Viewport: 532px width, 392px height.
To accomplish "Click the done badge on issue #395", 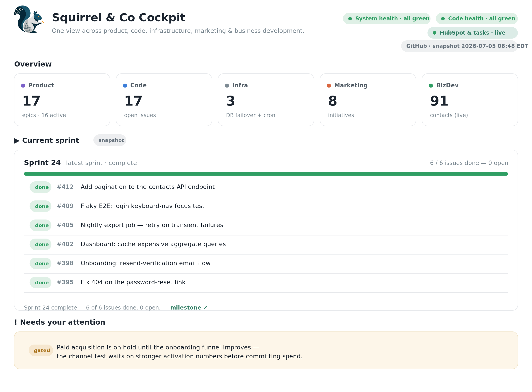I will pos(41,283).
